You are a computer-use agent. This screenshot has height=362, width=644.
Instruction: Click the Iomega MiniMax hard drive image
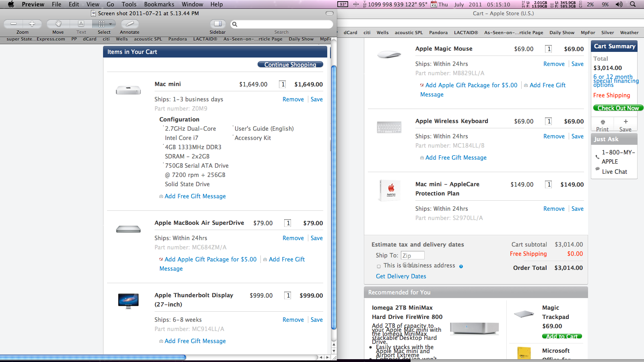point(475,329)
